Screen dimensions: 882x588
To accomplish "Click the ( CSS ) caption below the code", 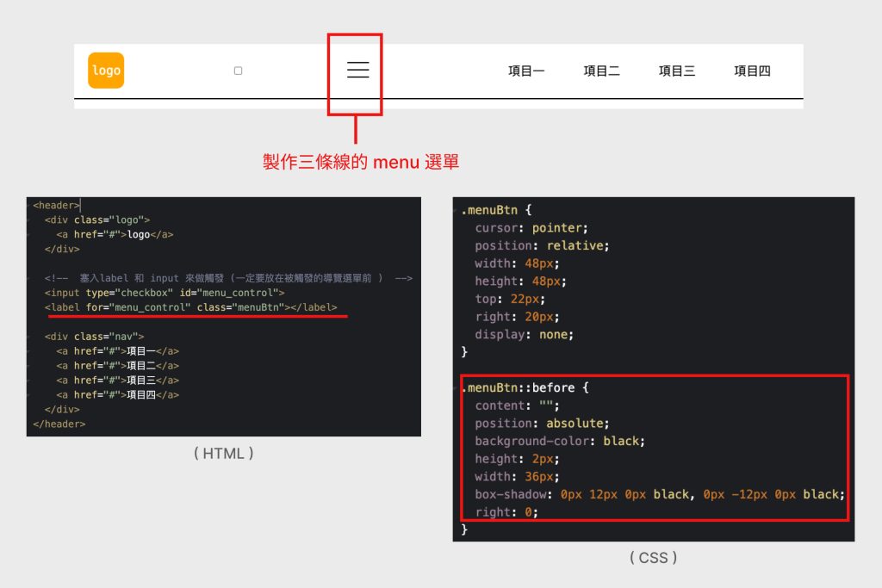I will 653,558.
